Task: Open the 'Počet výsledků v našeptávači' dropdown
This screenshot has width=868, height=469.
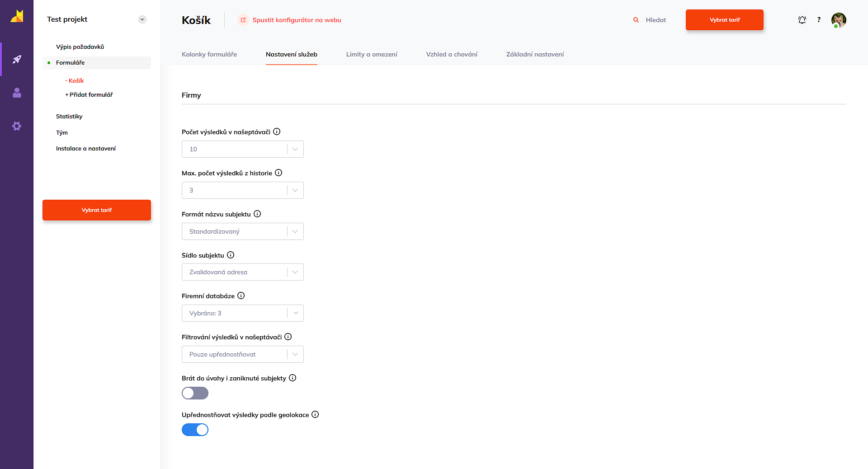Action: 242,149
